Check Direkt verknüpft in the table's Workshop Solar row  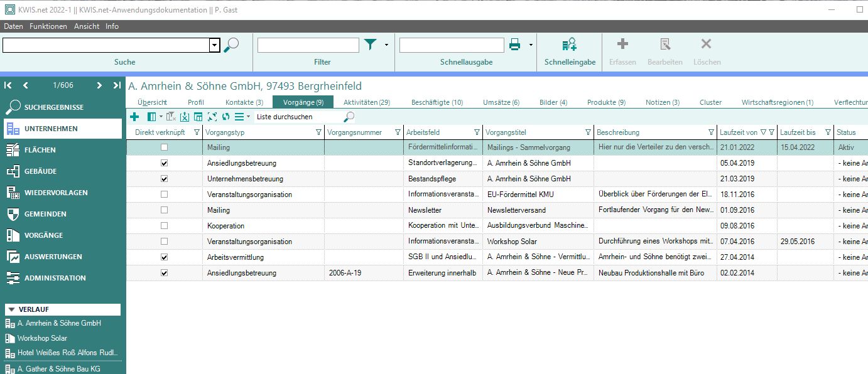tap(165, 242)
